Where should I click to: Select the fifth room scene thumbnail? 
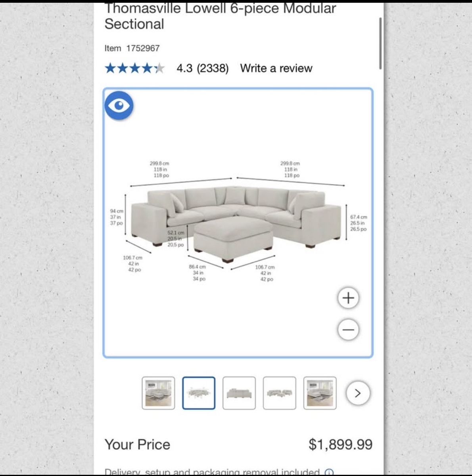[320, 393]
